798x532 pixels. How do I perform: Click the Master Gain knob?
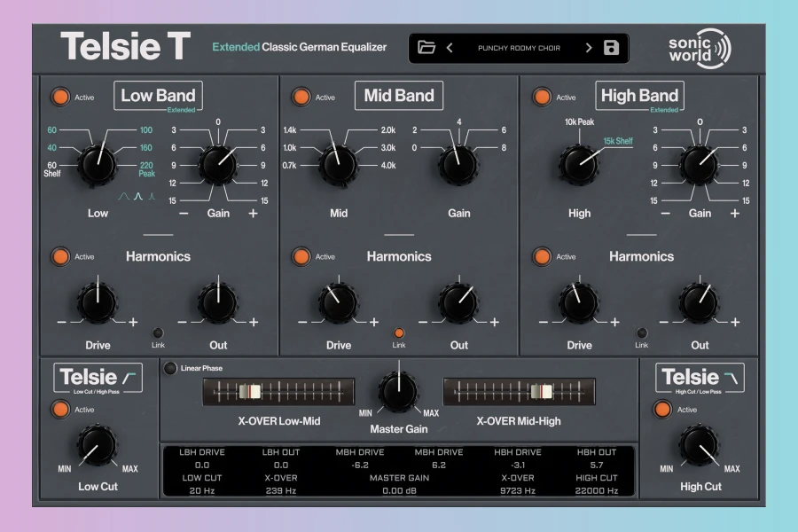[398, 391]
